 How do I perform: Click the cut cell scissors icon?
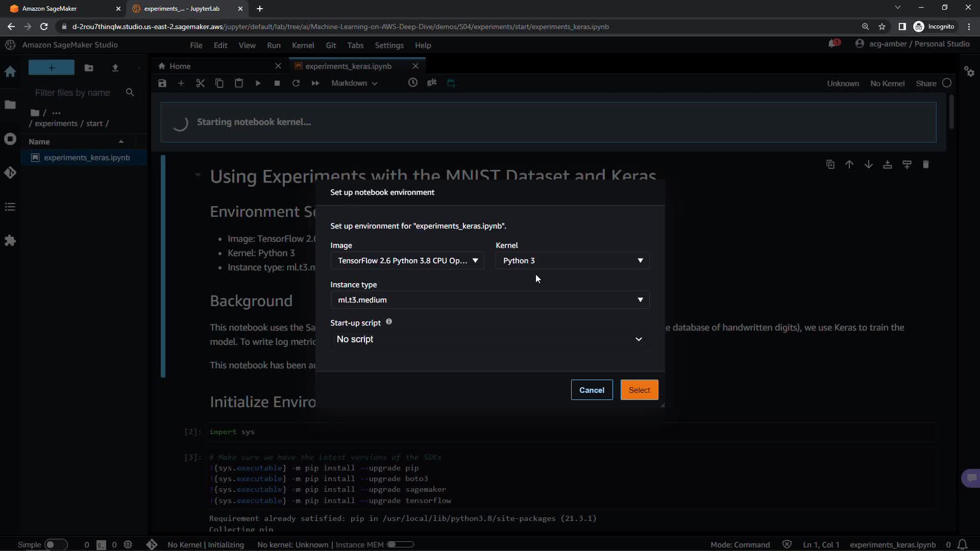tap(200, 83)
